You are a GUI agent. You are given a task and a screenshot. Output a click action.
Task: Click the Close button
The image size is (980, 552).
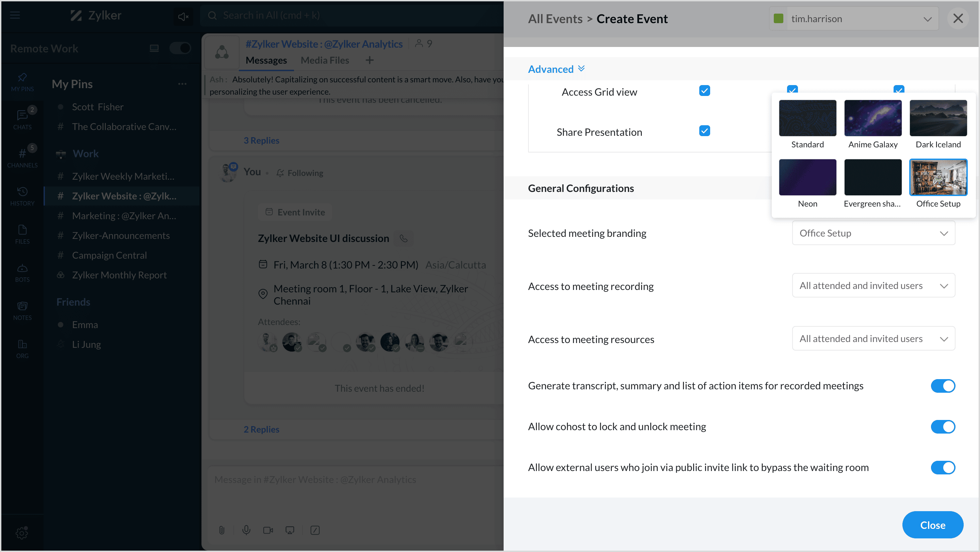[x=932, y=525]
